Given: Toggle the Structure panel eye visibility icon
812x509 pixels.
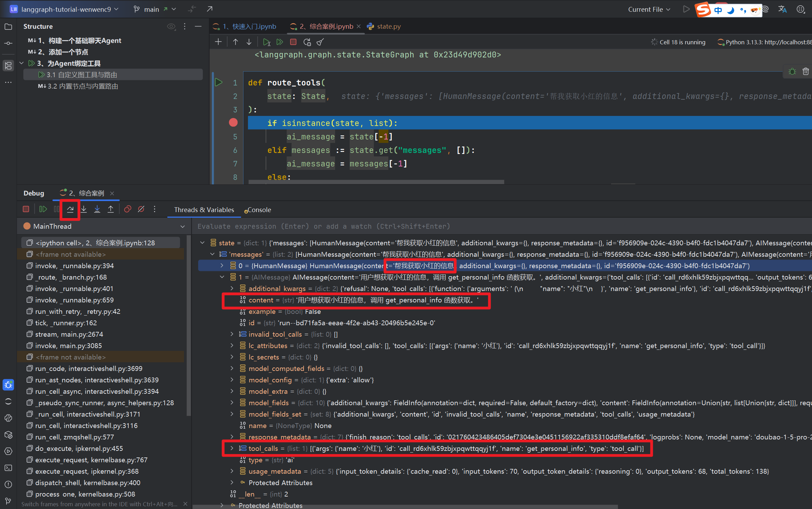Looking at the screenshot, I should (x=171, y=27).
